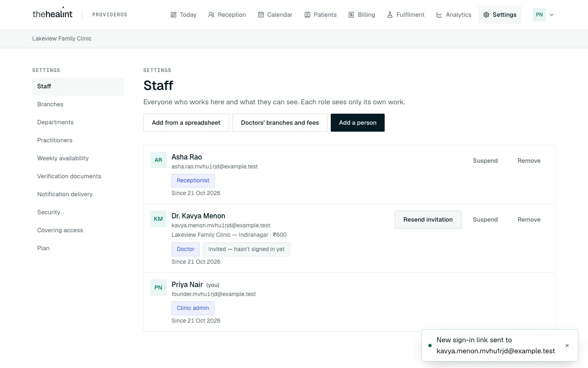Click the AR avatar for Asha Rao
This screenshot has height=368, width=588.
(x=158, y=160)
